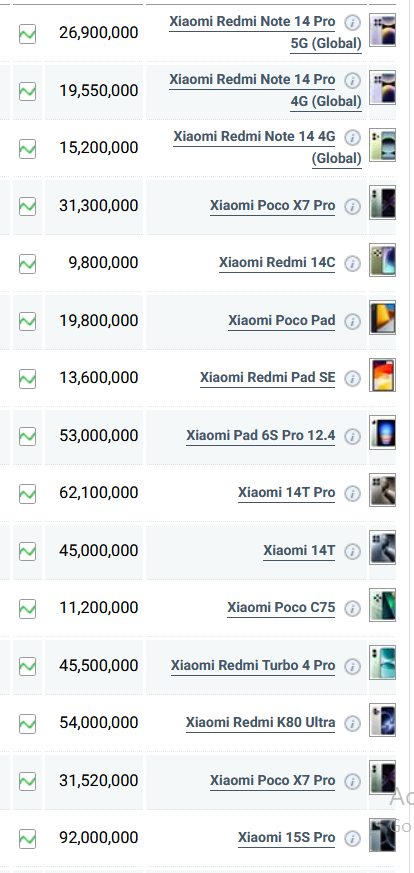Viewport: 414px width, 873px height.
Task: Click info icon next to Xiaomi Redmi Turbo 4 Pro
Action: tap(352, 666)
